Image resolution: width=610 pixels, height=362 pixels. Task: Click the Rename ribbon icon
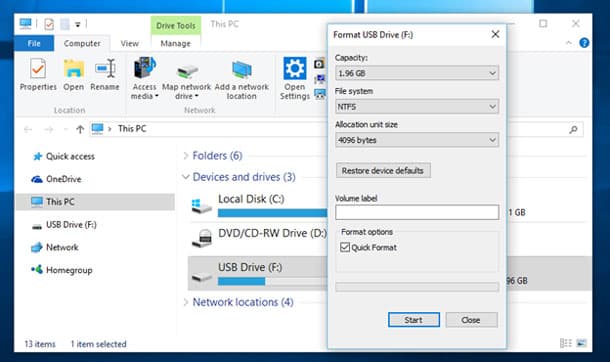coord(105,69)
